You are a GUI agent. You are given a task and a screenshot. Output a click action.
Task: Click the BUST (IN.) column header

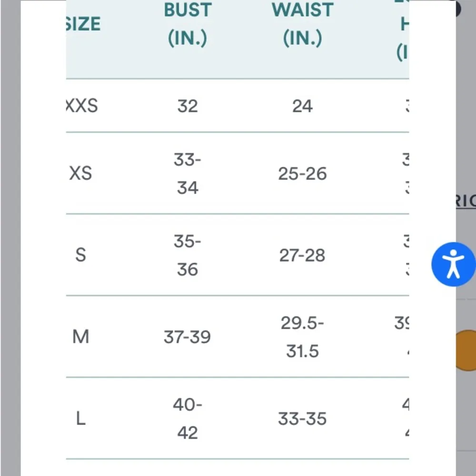click(188, 24)
